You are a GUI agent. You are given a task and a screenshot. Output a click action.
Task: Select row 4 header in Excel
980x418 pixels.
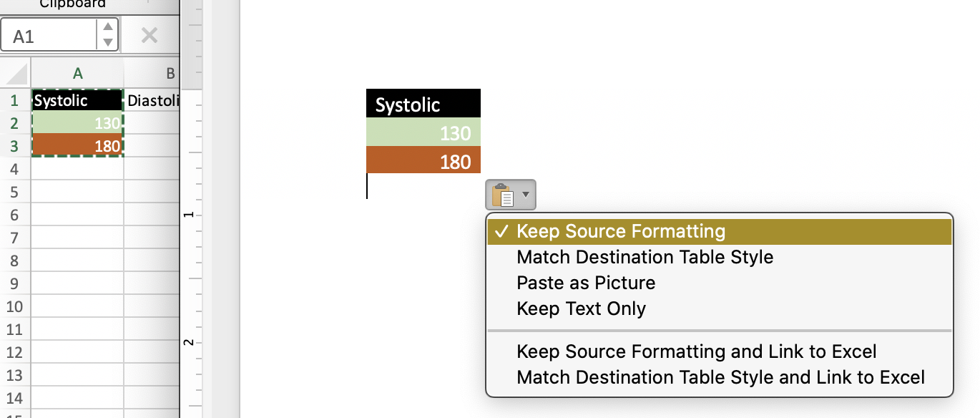pos(14,170)
